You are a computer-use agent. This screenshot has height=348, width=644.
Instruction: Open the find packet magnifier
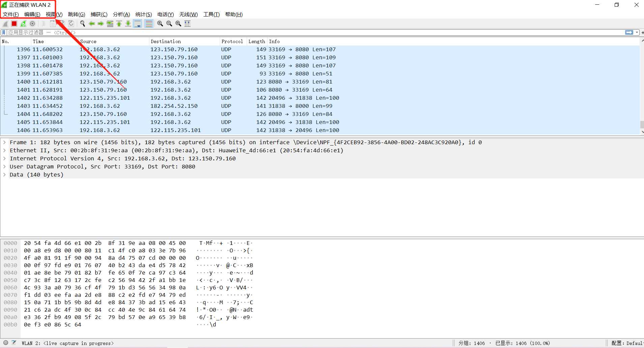coord(82,24)
